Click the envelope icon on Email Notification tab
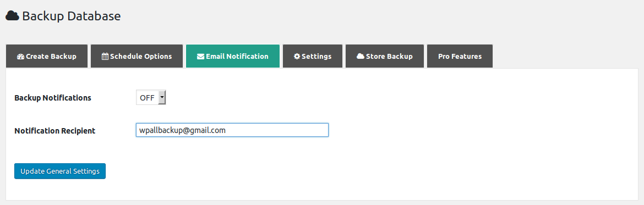 [x=200, y=57]
